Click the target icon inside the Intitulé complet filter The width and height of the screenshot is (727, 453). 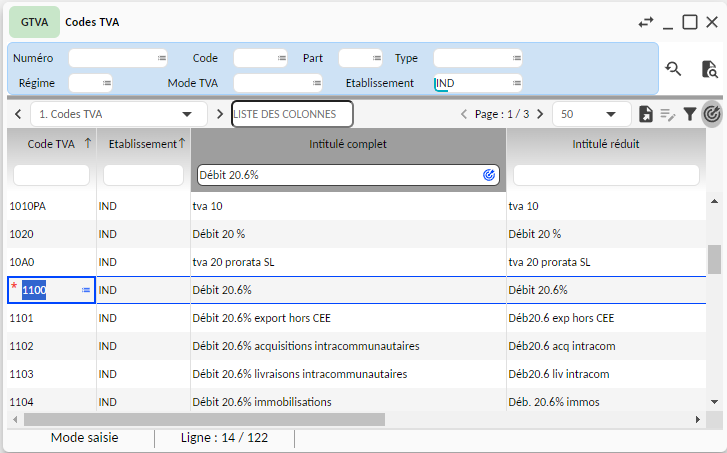point(489,174)
